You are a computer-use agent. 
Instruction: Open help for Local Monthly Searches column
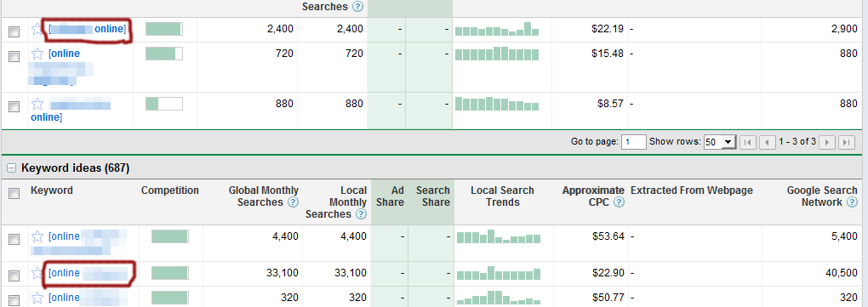361,214
